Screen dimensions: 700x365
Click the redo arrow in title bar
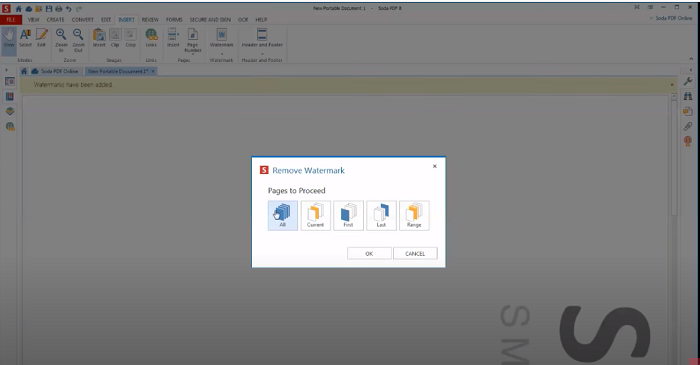[x=79, y=9]
